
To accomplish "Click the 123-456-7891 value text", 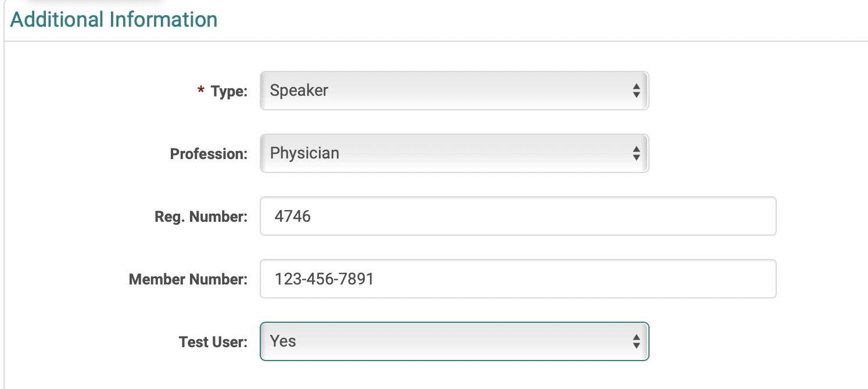I will (x=324, y=279).
